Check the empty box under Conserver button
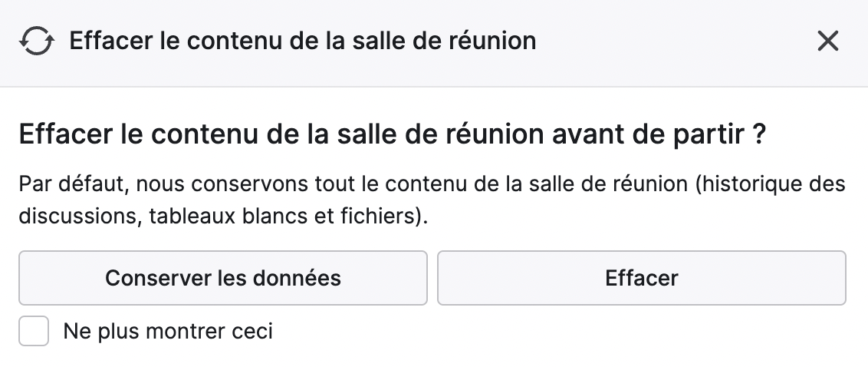 coord(34,331)
